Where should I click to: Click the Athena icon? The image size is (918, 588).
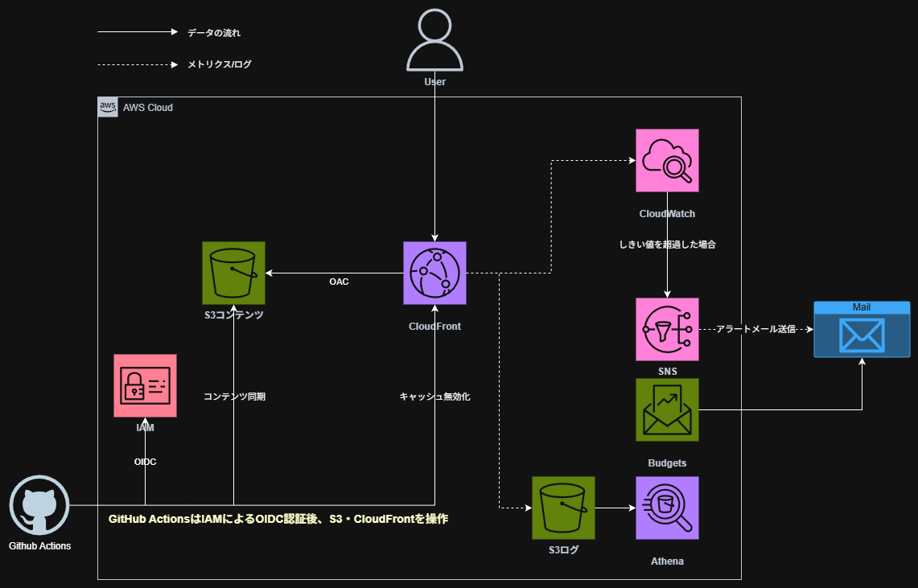(x=667, y=508)
